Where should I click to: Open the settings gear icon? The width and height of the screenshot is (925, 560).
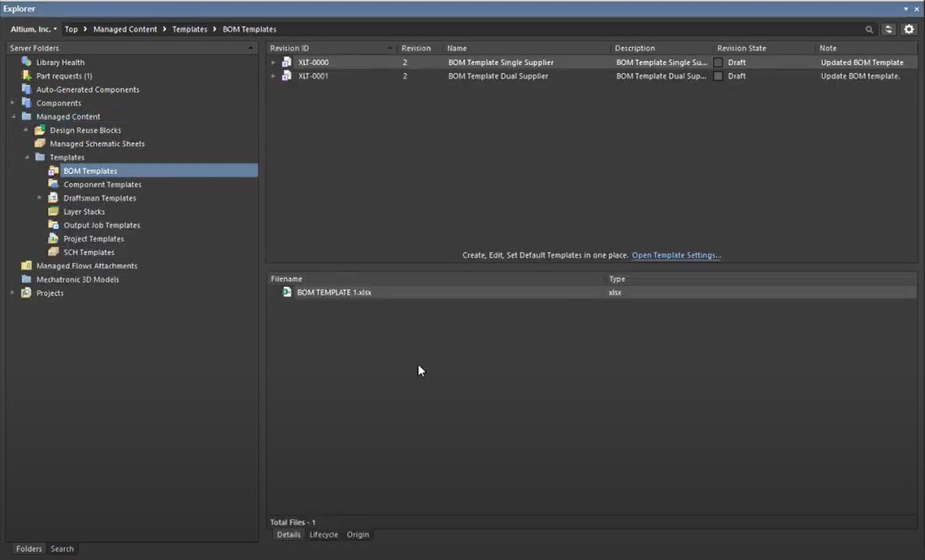pos(909,28)
